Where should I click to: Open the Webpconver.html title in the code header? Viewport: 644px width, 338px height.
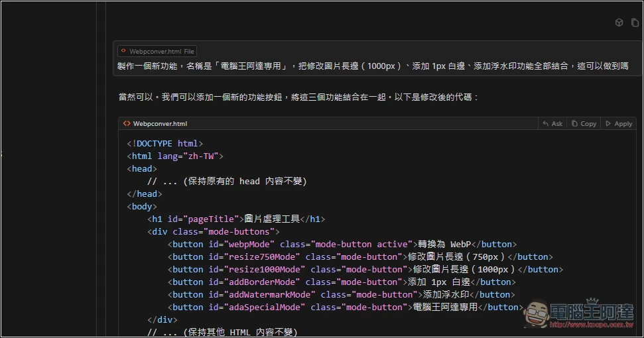click(160, 123)
